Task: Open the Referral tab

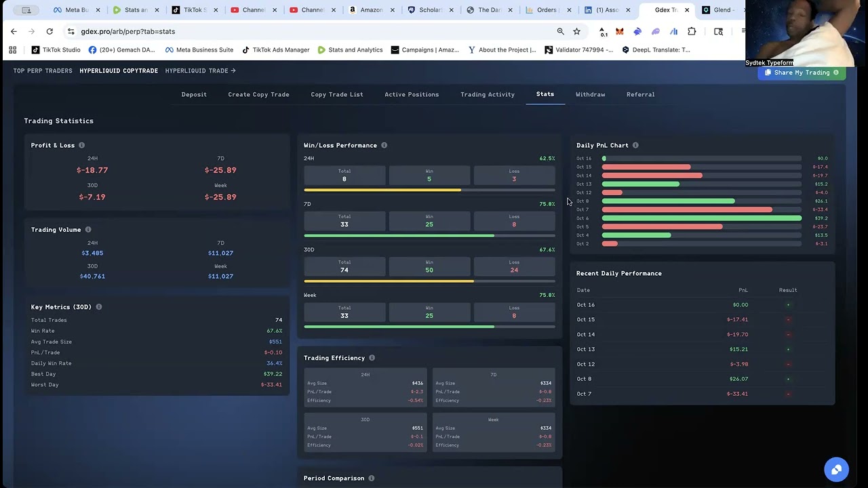Action: click(x=641, y=94)
